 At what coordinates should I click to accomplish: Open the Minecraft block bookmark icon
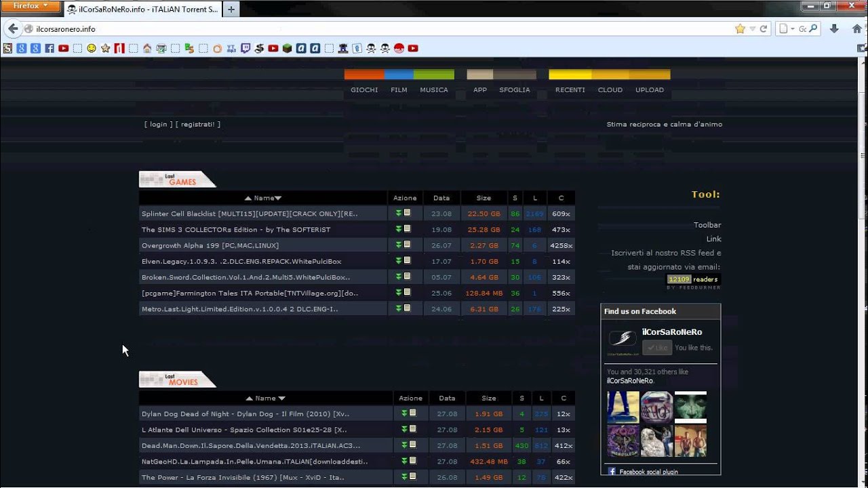tap(287, 48)
